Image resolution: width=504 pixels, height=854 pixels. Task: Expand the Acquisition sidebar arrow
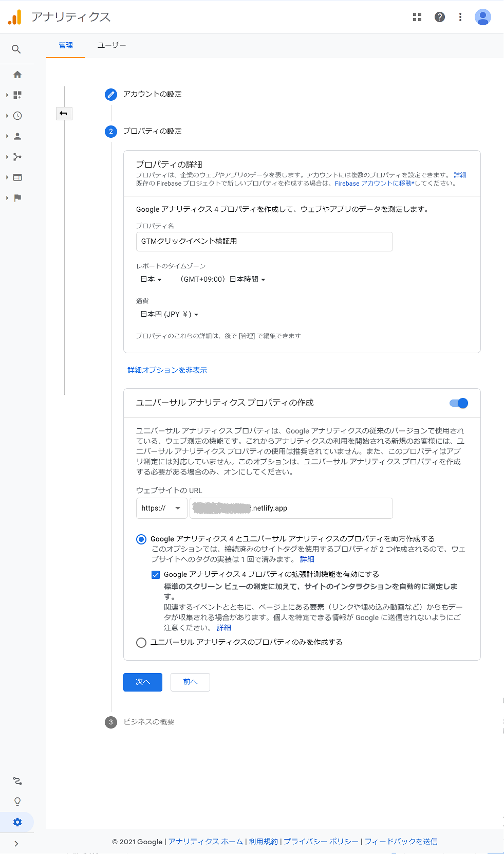tap(7, 157)
